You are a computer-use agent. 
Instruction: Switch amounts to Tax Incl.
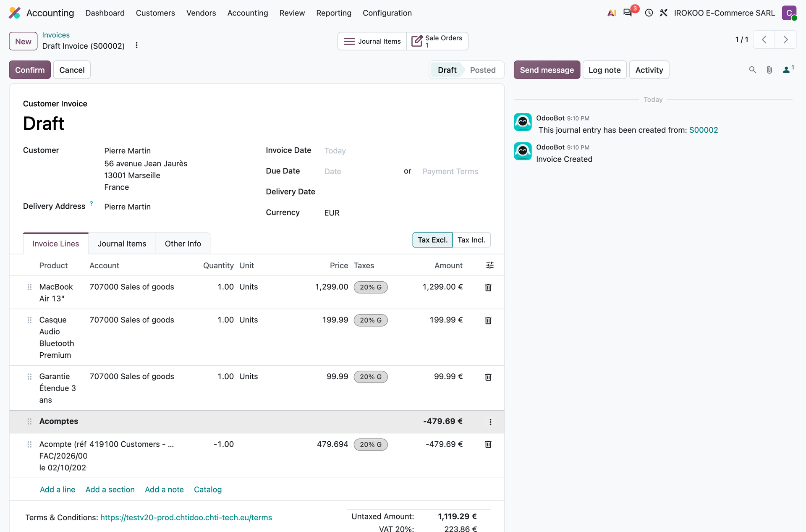click(471, 240)
